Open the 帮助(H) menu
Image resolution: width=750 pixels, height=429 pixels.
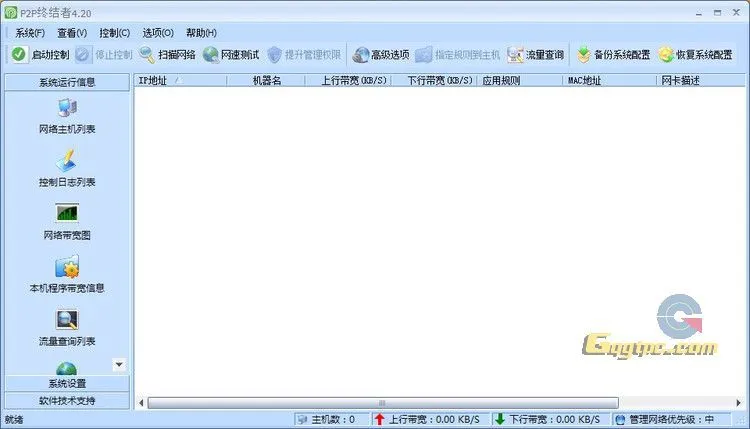pos(201,33)
